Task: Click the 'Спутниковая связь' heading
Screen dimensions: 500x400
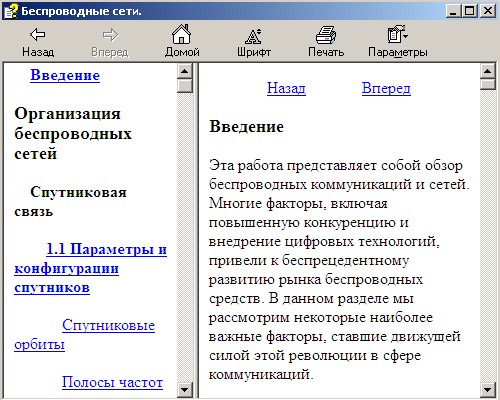Action: pos(70,202)
